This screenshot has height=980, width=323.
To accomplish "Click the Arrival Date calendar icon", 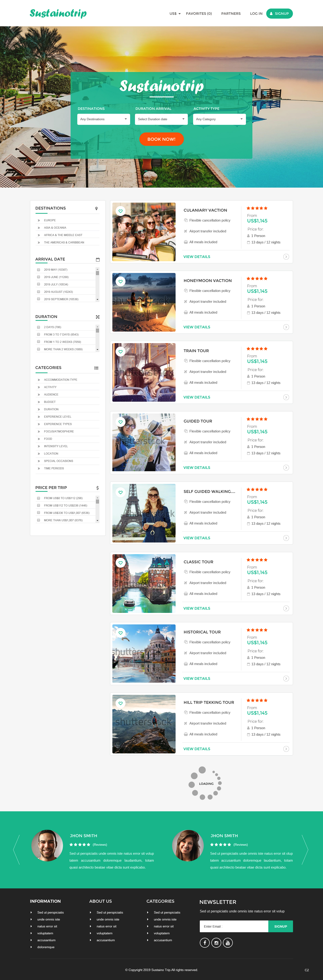I will coord(98,259).
